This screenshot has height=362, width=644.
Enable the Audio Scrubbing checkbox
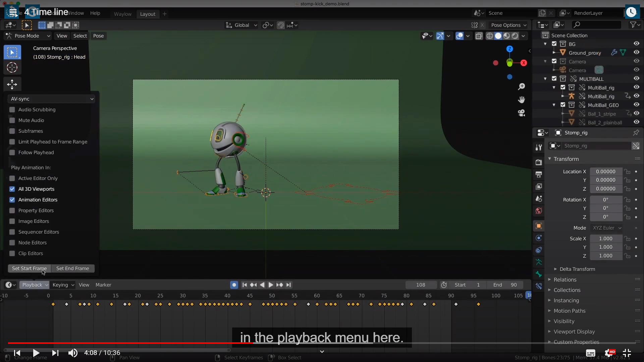click(12, 110)
